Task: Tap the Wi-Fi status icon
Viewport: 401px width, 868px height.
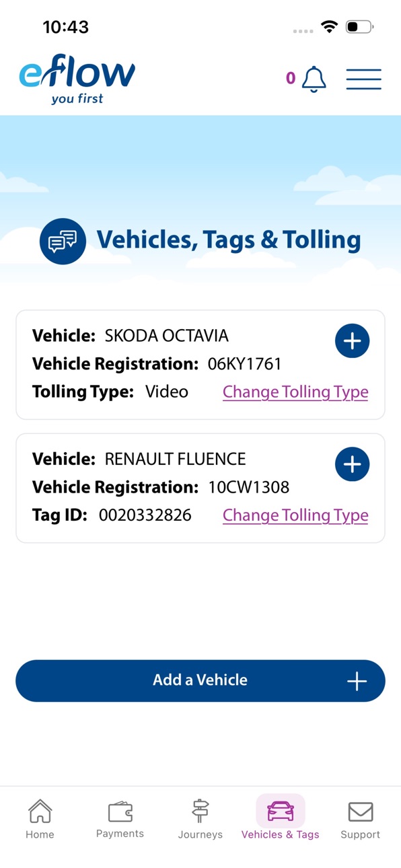Action: (329, 27)
